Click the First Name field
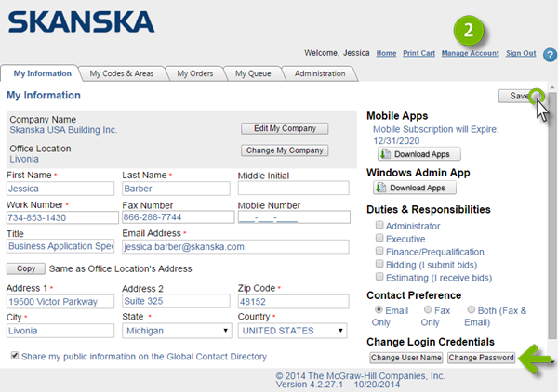 (60, 189)
